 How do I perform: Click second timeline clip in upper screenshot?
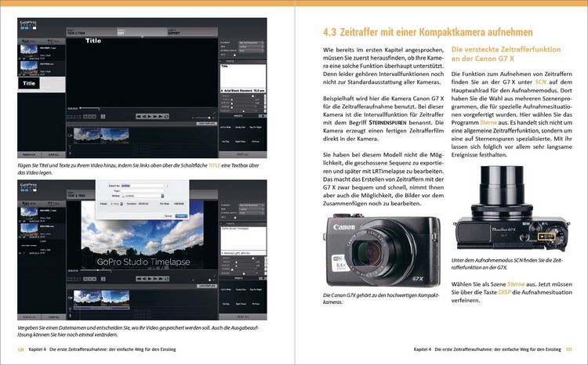(114, 136)
